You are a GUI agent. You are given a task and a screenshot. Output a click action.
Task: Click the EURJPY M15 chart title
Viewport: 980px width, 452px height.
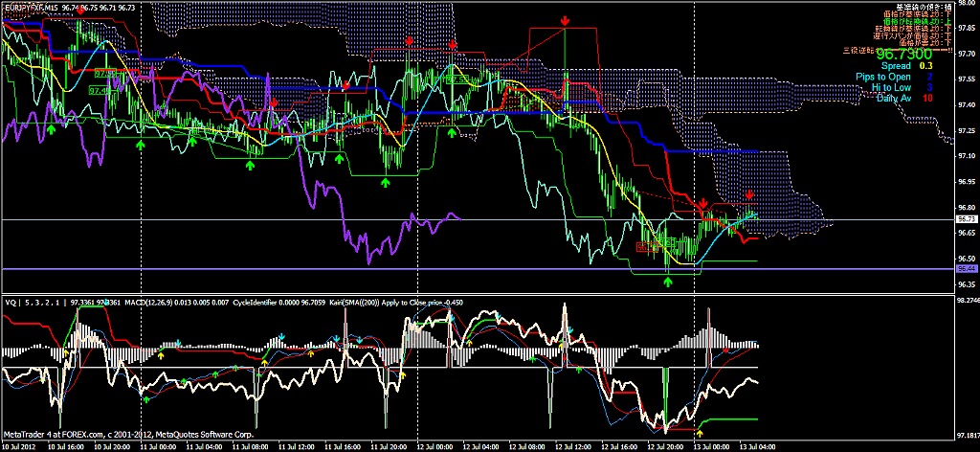(x=38, y=7)
